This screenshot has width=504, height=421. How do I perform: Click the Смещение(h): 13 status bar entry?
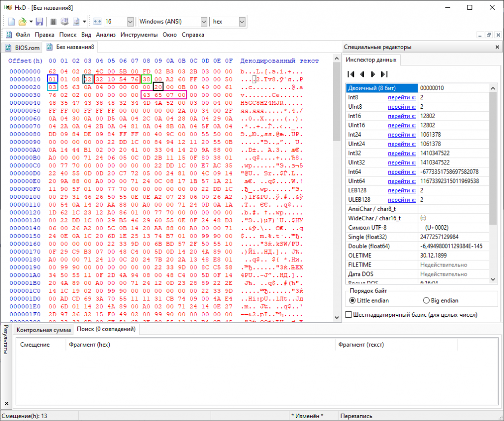coord(25,416)
